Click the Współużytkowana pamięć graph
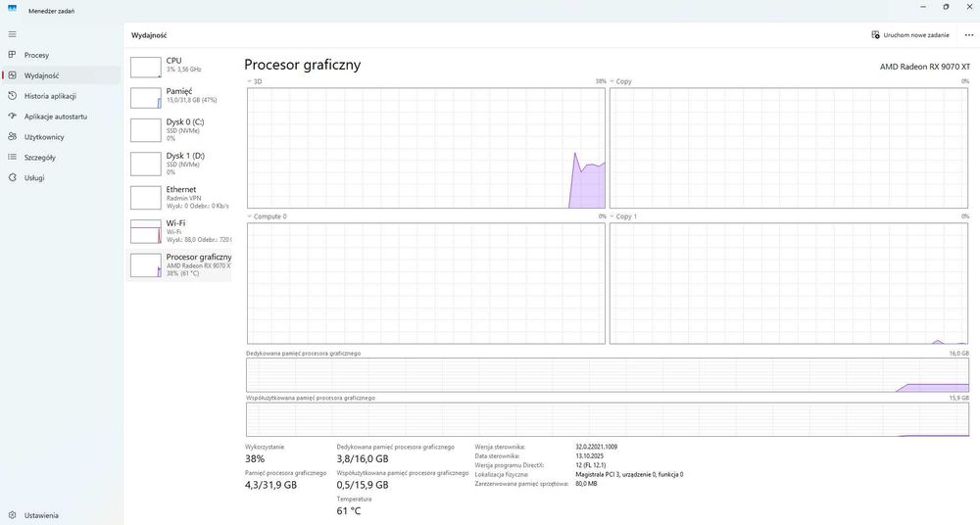This screenshot has height=525, width=980. click(608, 419)
